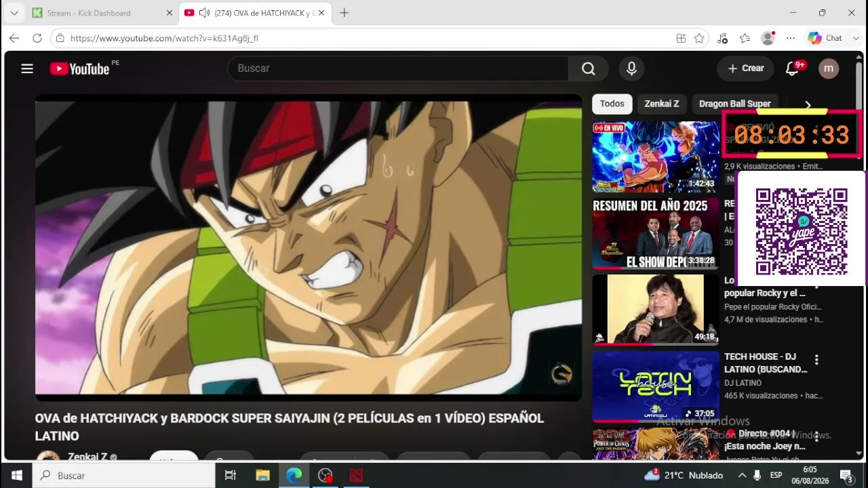Switch the ESP keyboard language indicator
Viewport: 868px width, 488px height.
point(776,476)
